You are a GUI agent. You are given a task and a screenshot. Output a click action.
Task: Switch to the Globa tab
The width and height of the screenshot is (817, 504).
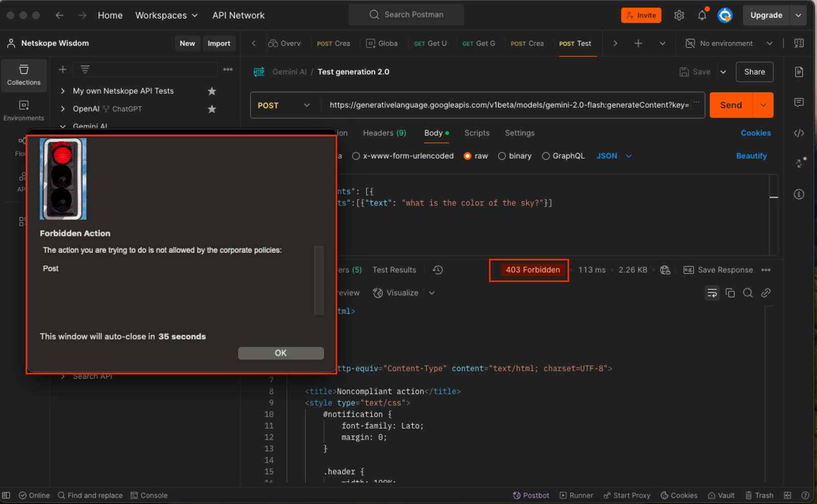[x=382, y=43]
